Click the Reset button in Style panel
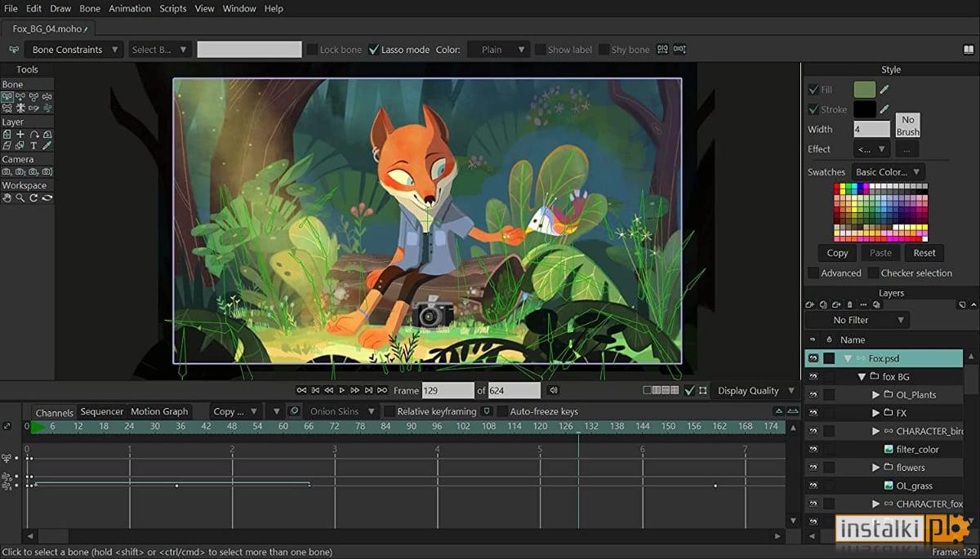The height and width of the screenshot is (559, 980). point(924,253)
